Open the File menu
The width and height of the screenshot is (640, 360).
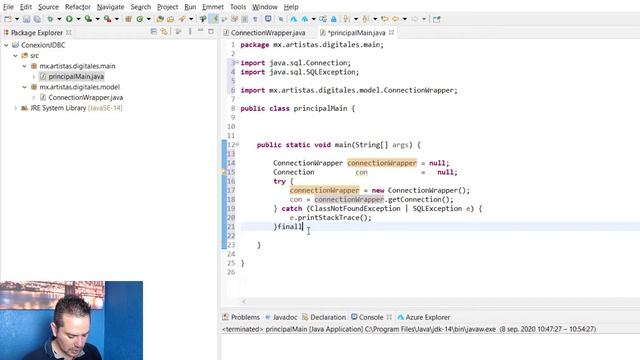click(x=8, y=7)
